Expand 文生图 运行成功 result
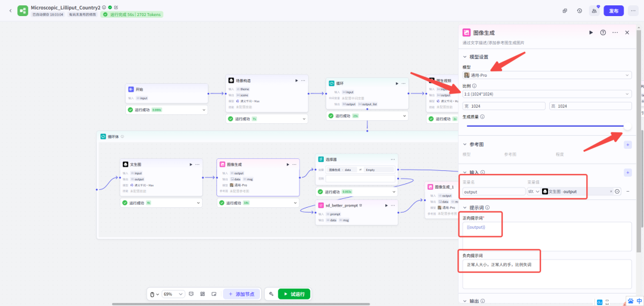Screen dimensions: 644x306 pyautogui.click(x=199, y=203)
